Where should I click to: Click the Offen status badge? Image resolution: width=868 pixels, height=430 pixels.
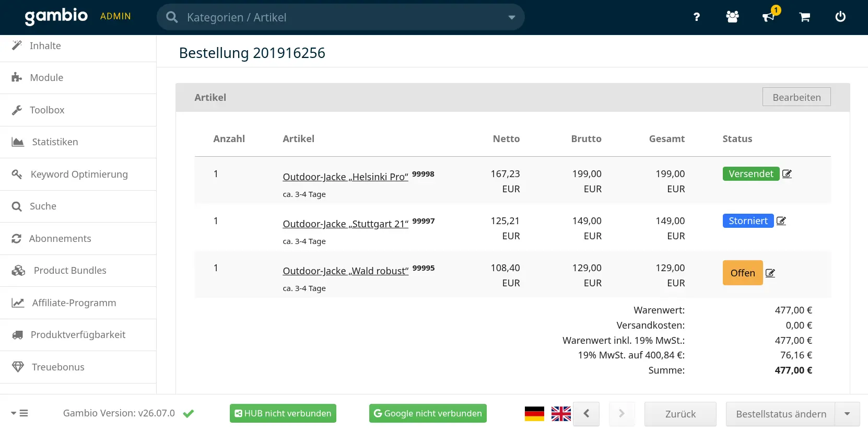[743, 273]
